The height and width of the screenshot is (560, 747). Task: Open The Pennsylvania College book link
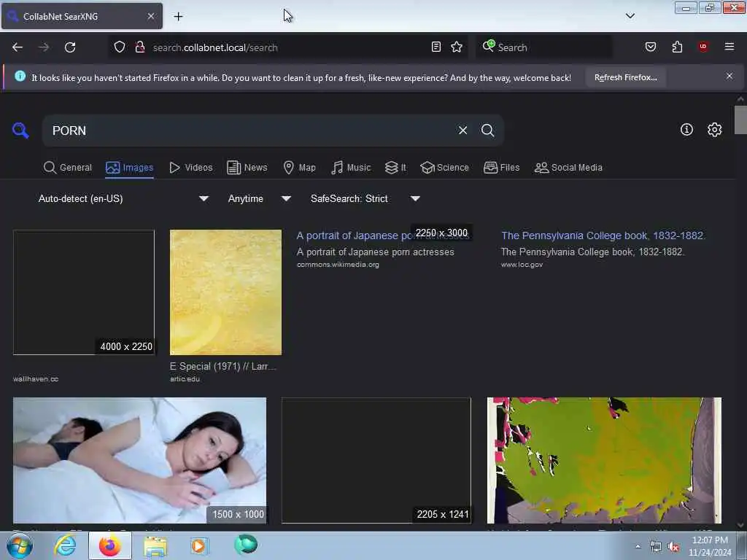pos(603,236)
